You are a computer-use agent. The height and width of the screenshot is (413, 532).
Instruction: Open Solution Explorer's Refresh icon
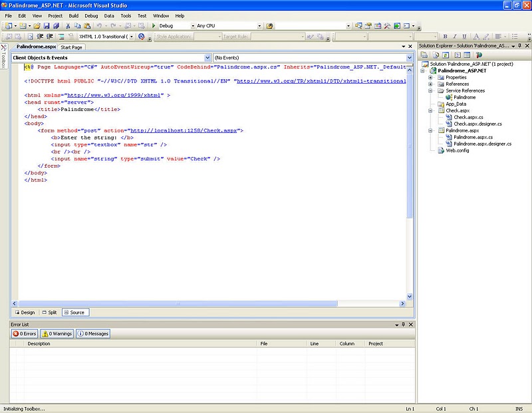point(445,55)
